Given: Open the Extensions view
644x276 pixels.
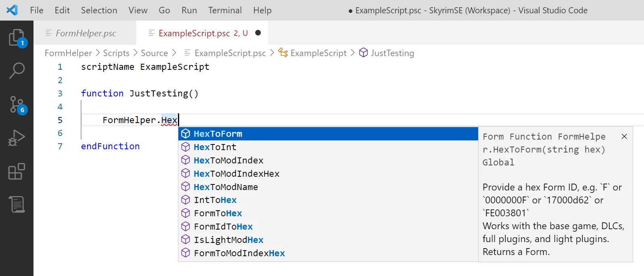Looking at the screenshot, I should [x=17, y=171].
